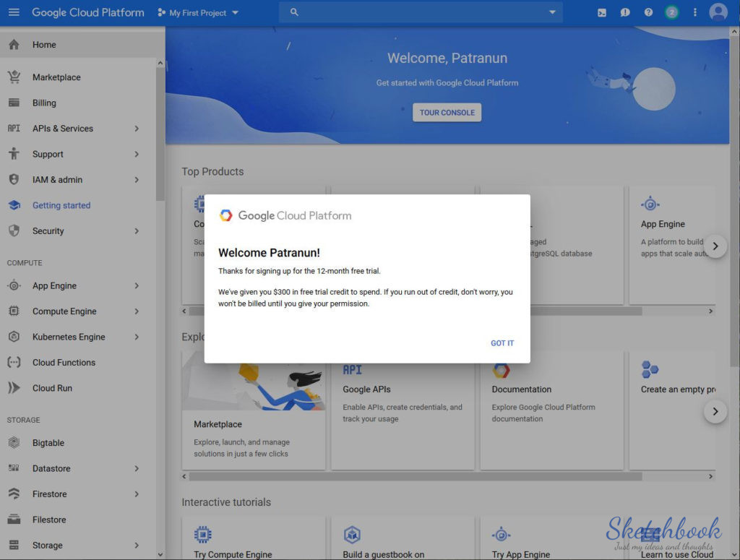Click the Explore section horizontal scrollbar
This screenshot has height=560, width=740.
[x=416, y=476]
